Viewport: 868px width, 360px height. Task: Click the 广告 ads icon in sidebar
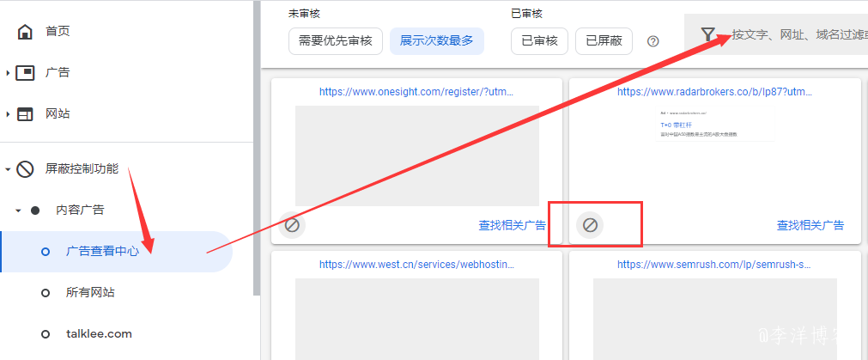pos(25,72)
